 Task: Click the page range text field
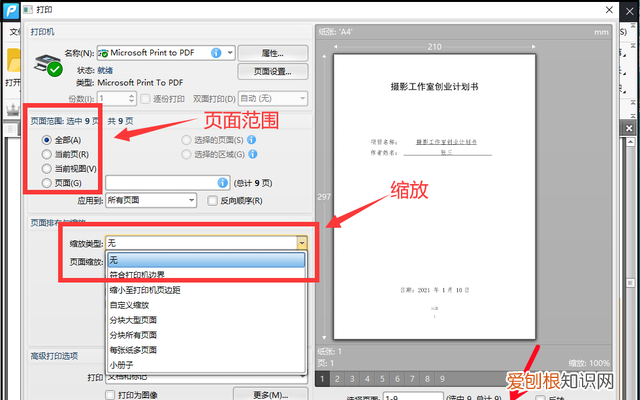pos(168,182)
